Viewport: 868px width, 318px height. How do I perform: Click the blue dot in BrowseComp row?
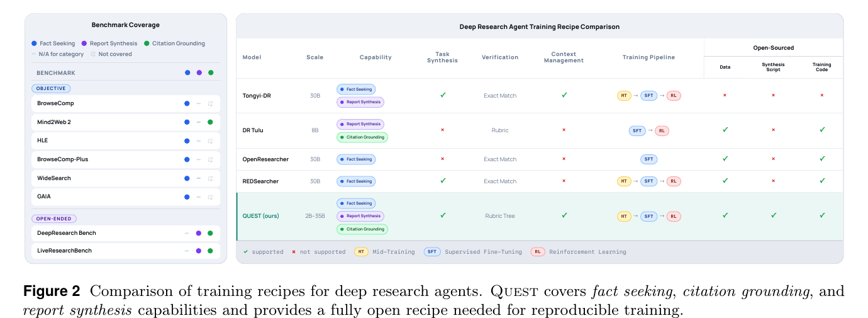pos(187,103)
